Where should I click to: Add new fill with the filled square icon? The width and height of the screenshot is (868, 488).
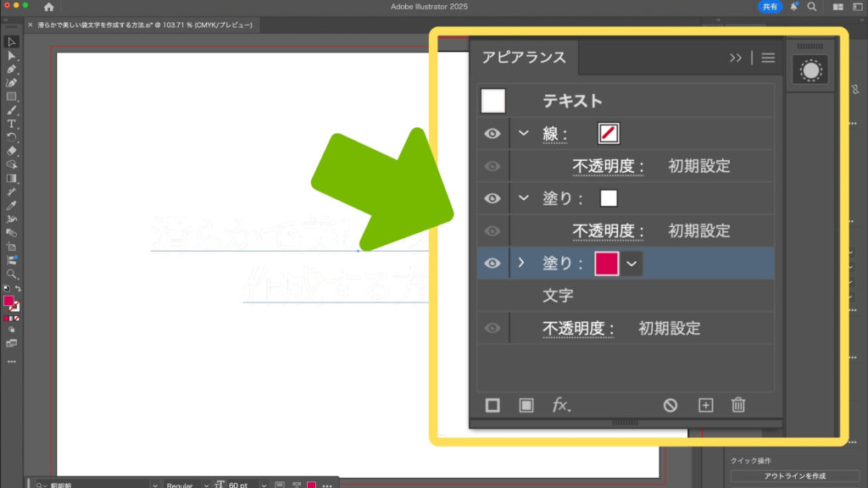click(x=526, y=405)
